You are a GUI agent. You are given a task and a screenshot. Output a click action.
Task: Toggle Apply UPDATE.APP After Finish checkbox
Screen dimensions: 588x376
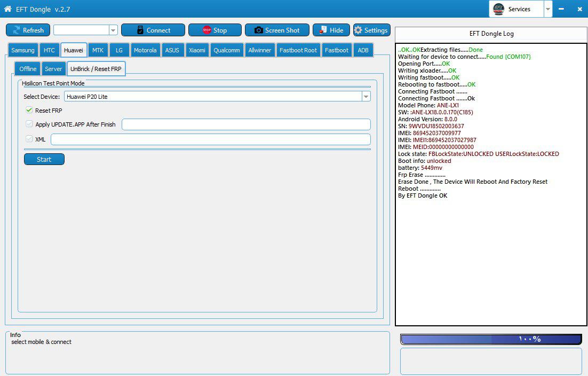tap(29, 124)
